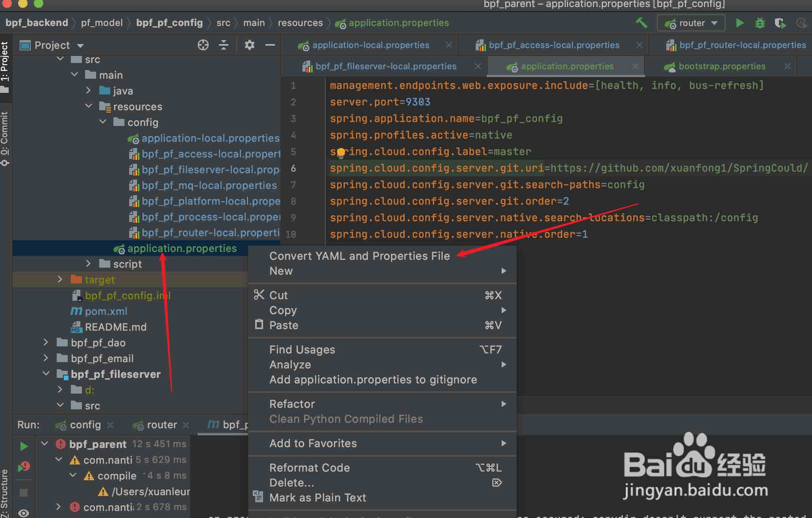Choose Convert YAML and Properties File
The image size is (812, 518).
359,256
